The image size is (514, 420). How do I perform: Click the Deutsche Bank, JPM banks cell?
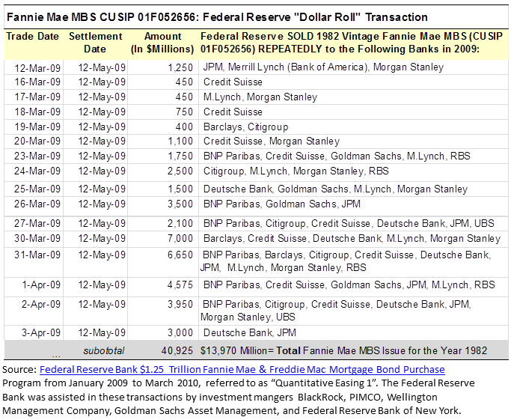(250, 333)
